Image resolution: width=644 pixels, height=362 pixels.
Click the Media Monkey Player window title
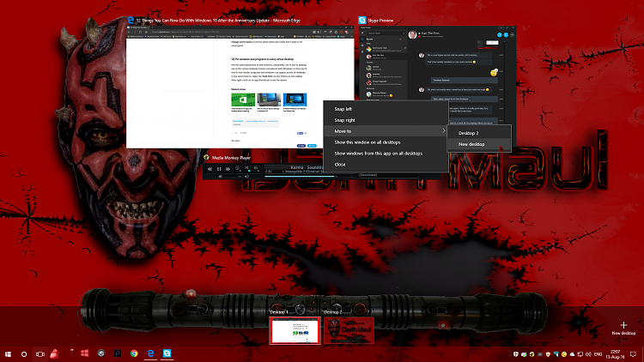click(x=231, y=158)
